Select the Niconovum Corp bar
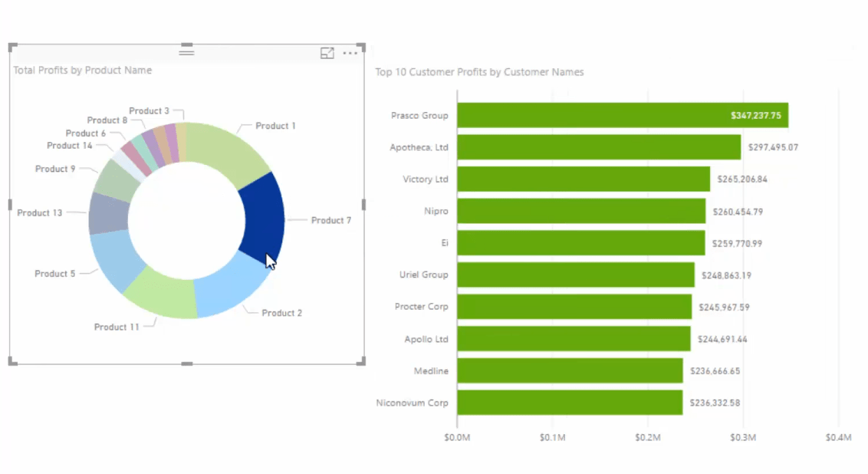 coord(570,403)
